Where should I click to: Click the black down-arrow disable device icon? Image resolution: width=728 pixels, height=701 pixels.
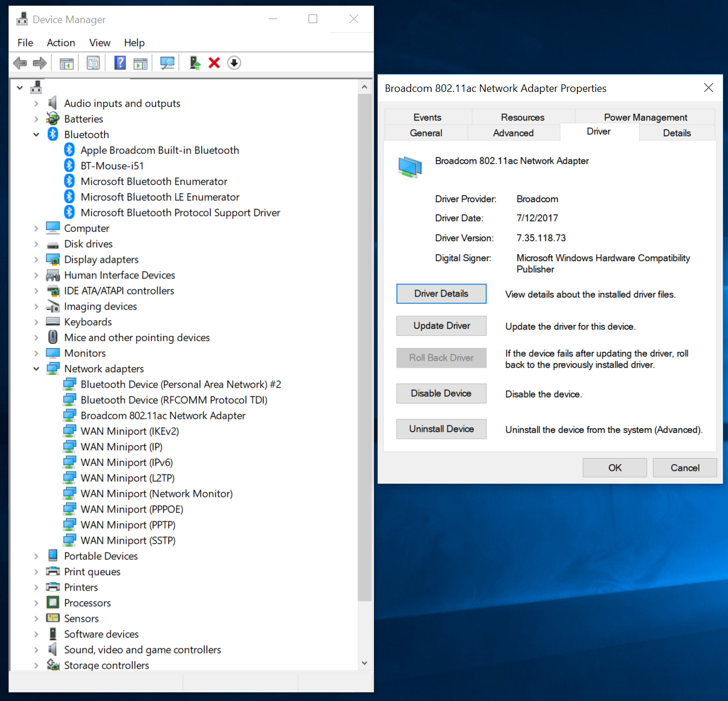pyautogui.click(x=234, y=63)
